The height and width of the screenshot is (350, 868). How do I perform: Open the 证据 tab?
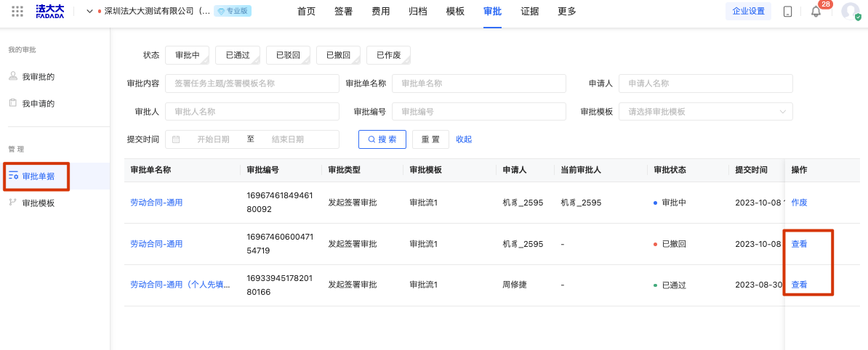point(530,11)
